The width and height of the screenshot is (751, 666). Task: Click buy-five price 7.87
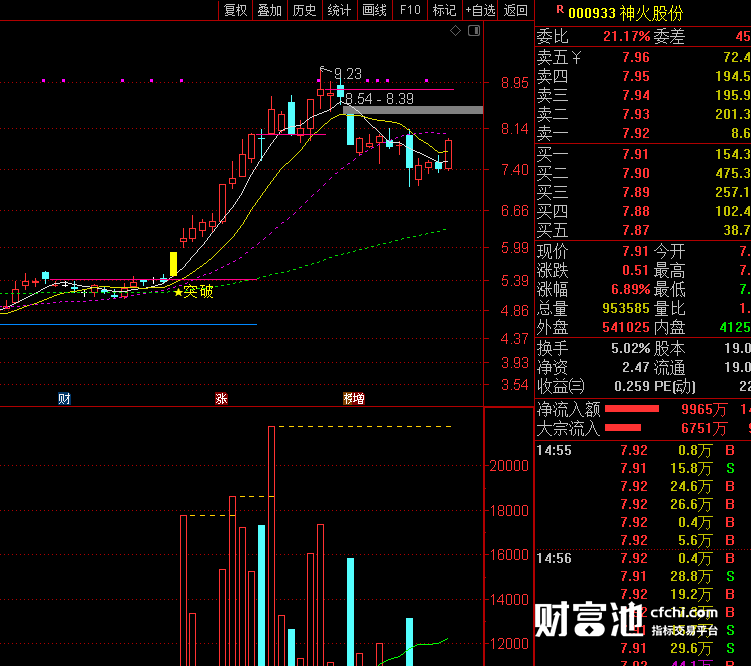pos(636,230)
